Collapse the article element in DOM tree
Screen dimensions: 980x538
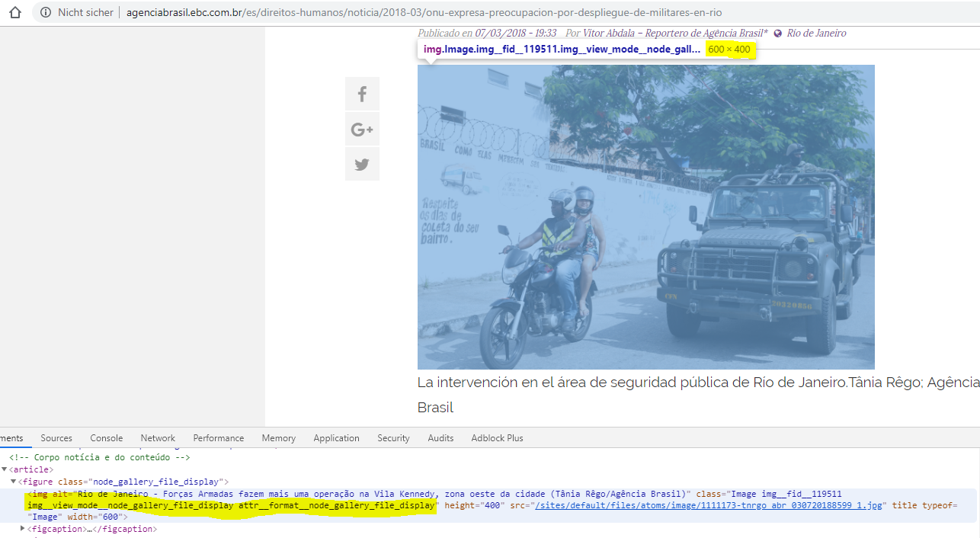[x=5, y=469]
